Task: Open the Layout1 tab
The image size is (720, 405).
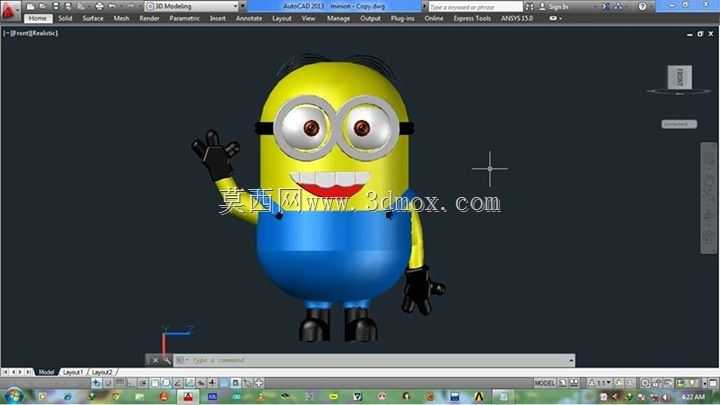Action: [x=73, y=372]
